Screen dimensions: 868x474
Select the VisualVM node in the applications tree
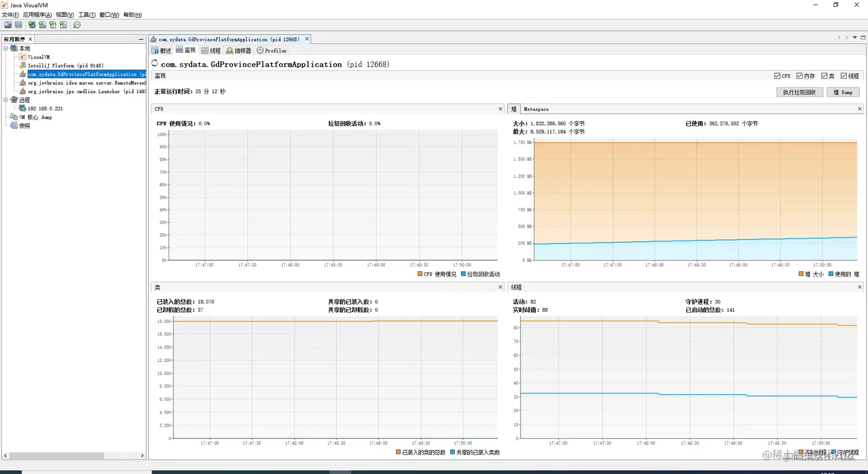click(38, 57)
